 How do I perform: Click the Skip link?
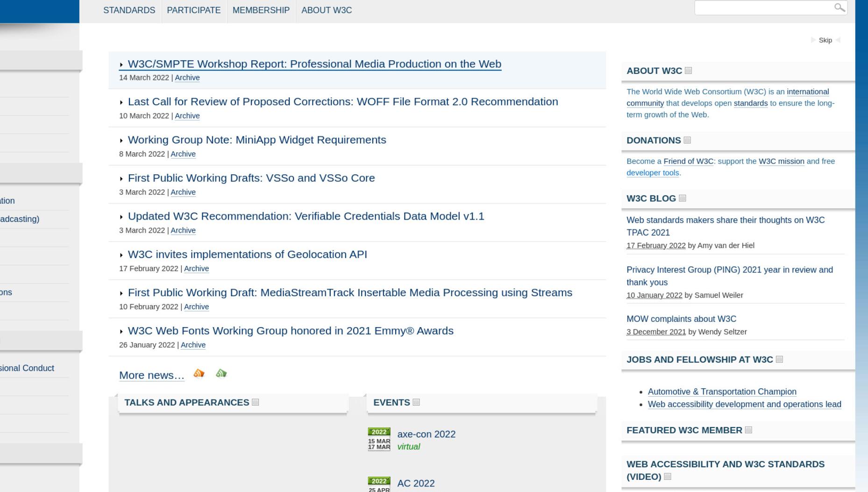click(x=825, y=40)
